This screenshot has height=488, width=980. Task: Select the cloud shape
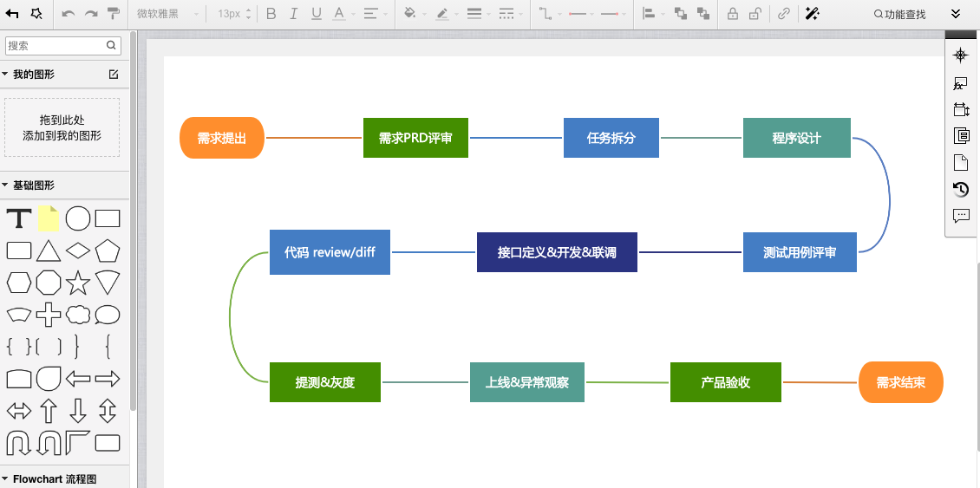coord(78,315)
